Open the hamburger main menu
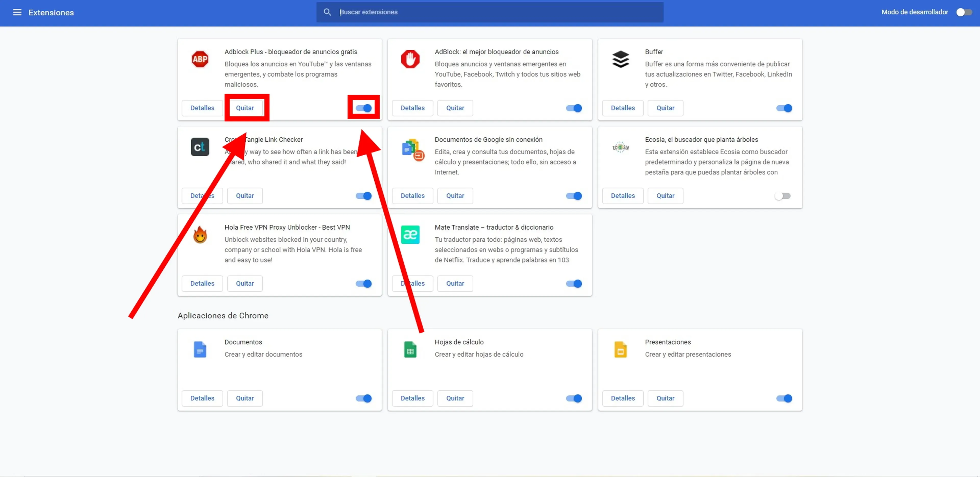Screen dimensions: 980x477 point(17,12)
